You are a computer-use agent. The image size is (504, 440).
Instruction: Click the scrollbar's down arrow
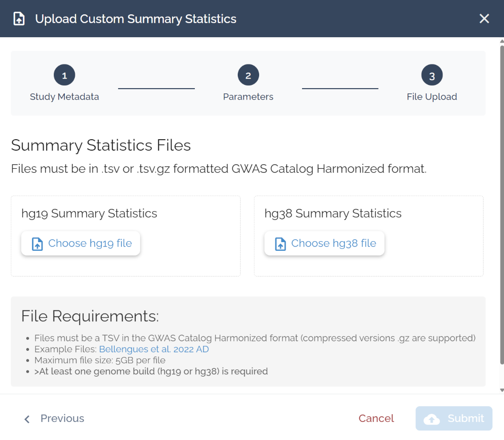pos(501,390)
